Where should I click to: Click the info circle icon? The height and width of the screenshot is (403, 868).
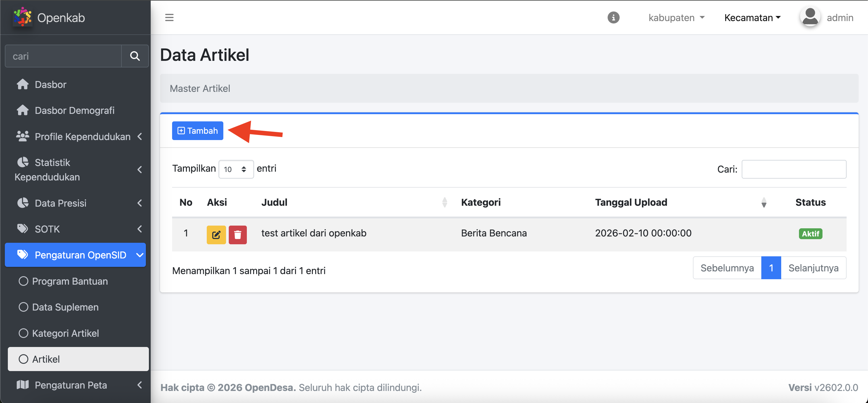613,17
